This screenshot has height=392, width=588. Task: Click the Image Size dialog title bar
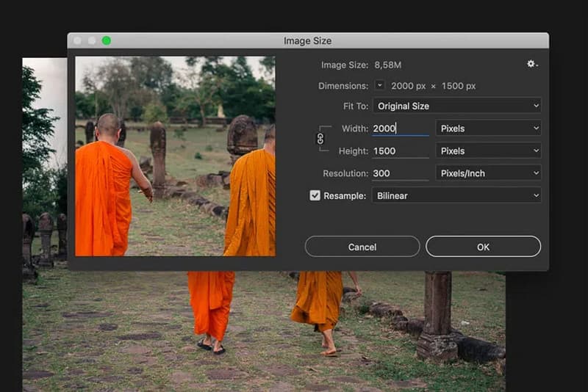pos(307,40)
